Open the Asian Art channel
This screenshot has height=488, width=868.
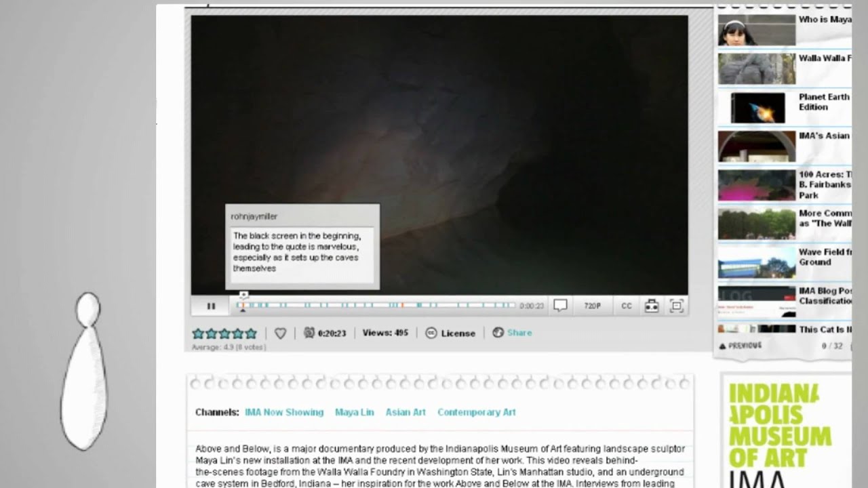[x=406, y=412]
